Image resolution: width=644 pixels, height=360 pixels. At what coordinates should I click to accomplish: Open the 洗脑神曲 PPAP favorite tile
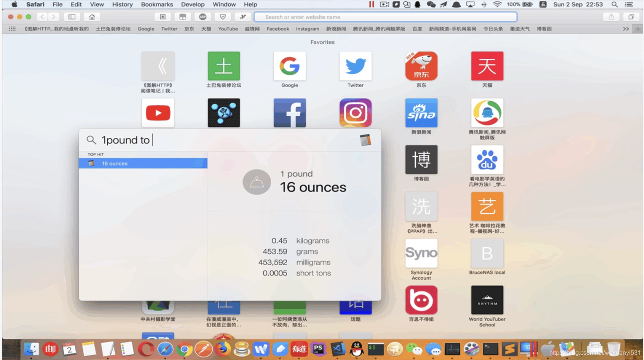pyautogui.click(x=421, y=206)
